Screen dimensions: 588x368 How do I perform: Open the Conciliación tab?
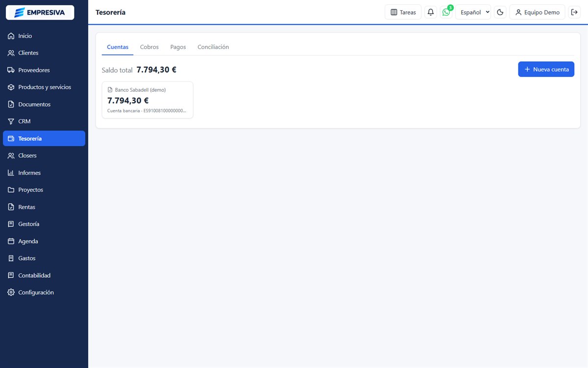[213, 47]
